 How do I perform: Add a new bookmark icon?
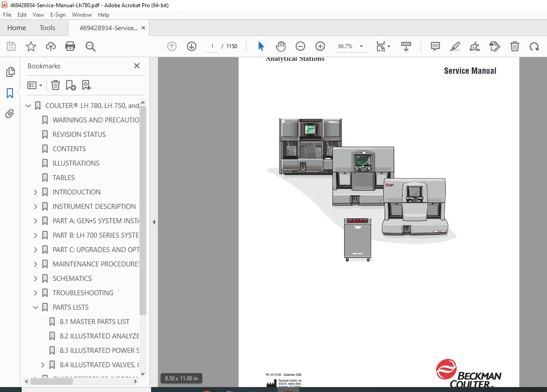pyautogui.click(x=71, y=85)
